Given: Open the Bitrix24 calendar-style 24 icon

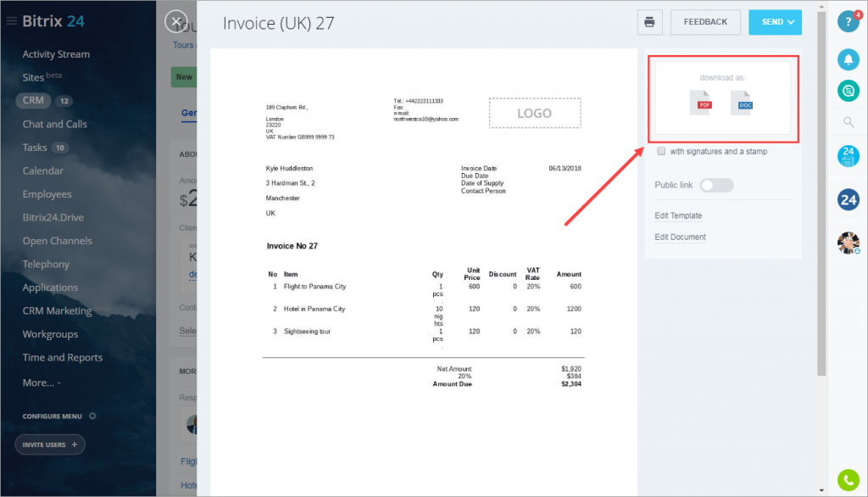Looking at the screenshot, I should [848, 156].
